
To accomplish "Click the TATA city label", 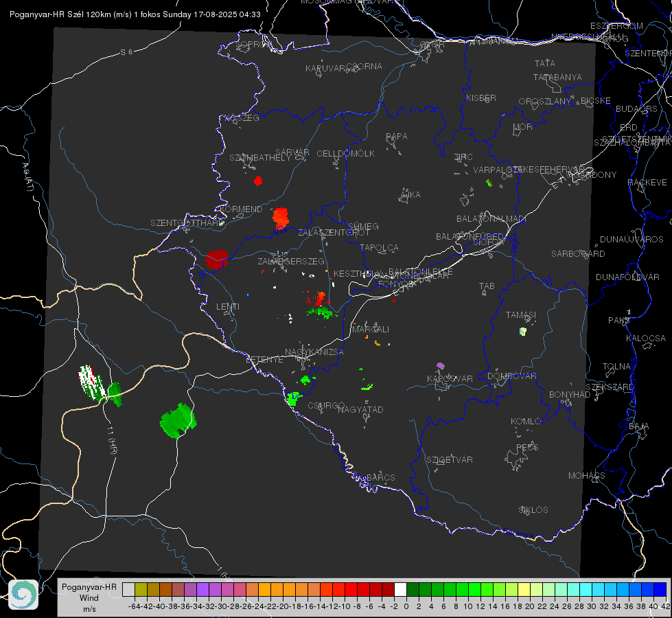I will (x=545, y=63).
